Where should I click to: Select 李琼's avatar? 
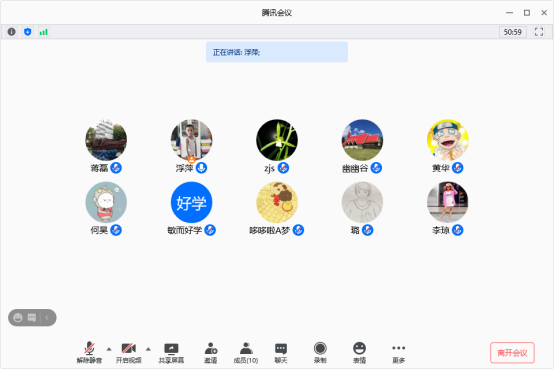tap(448, 202)
